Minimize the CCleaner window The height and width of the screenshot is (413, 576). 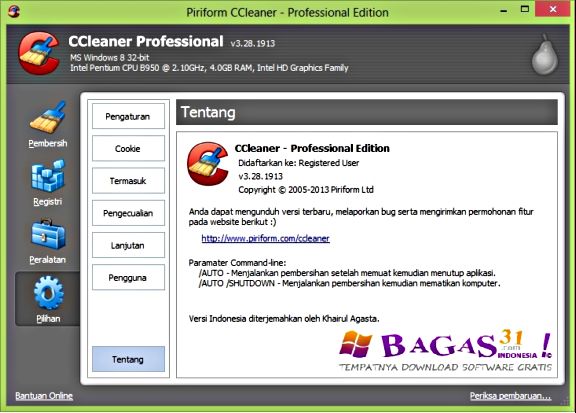[x=504, y=11]
